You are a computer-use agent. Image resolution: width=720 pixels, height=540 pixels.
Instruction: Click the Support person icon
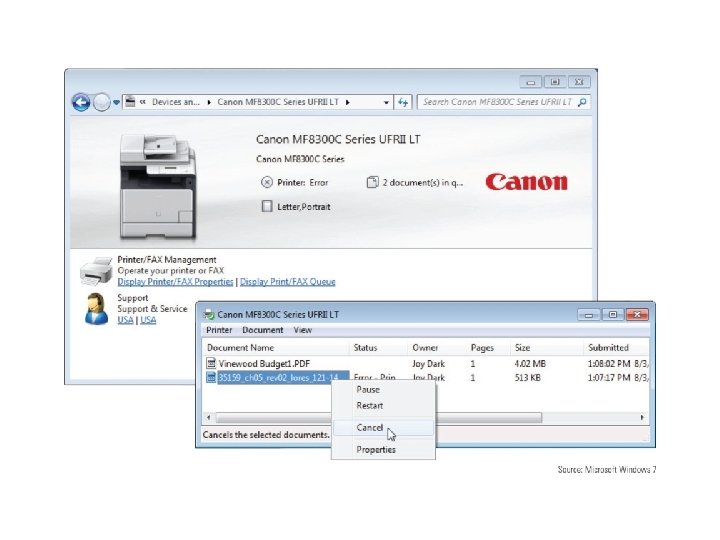click(x=96, y=309)
